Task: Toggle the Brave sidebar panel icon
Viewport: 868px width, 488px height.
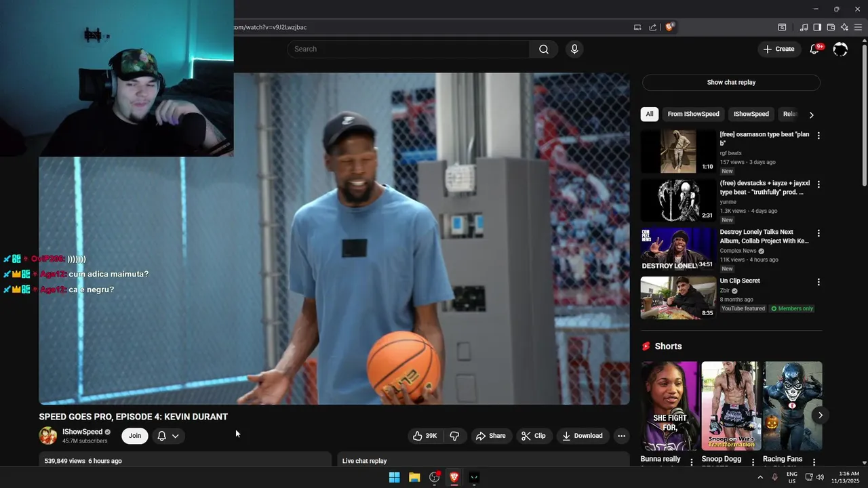Action: pos(817,27)
